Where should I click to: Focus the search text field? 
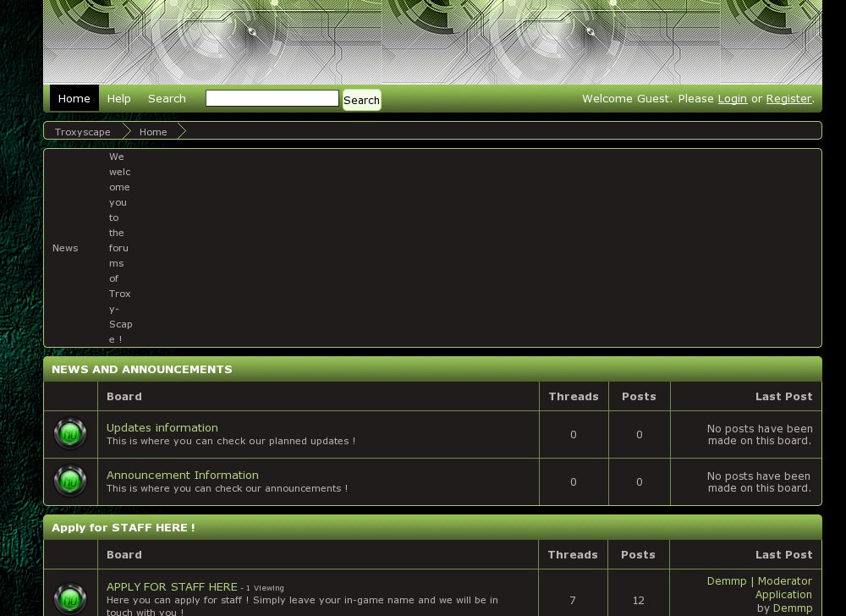[272, 98]
